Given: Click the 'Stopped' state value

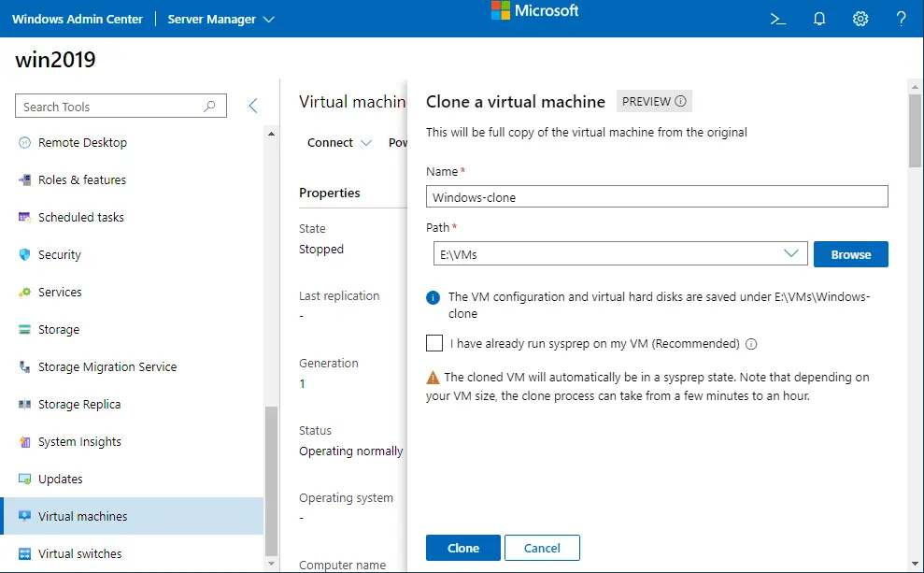Looking at the screenshot, I should point(321,249).
